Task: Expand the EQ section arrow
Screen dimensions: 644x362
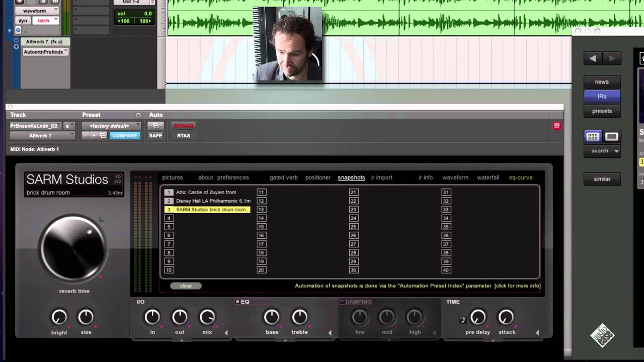Action: [330, 332]
